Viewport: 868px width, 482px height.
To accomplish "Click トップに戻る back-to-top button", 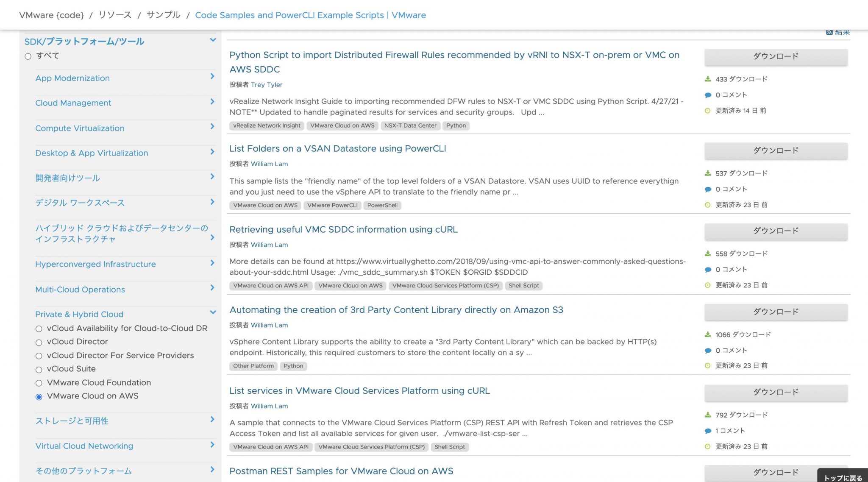I will (843, 477).
